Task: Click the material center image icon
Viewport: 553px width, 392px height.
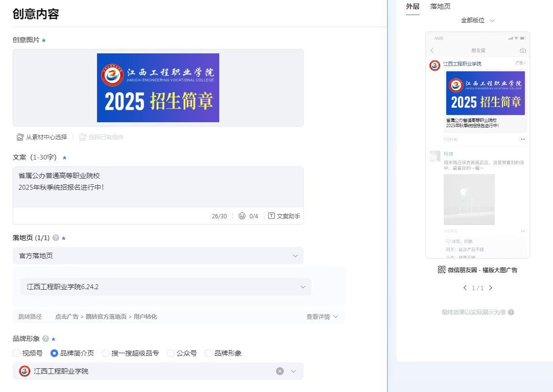Action: point(20,137)
